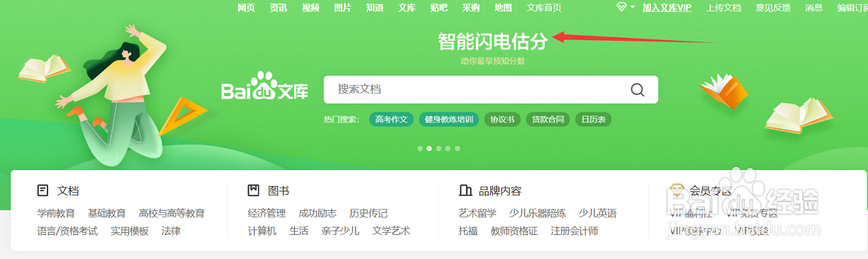Open 实用模板 category
Image resolution: width=868 pixels, height=259 pixels.
pos(130,231)
